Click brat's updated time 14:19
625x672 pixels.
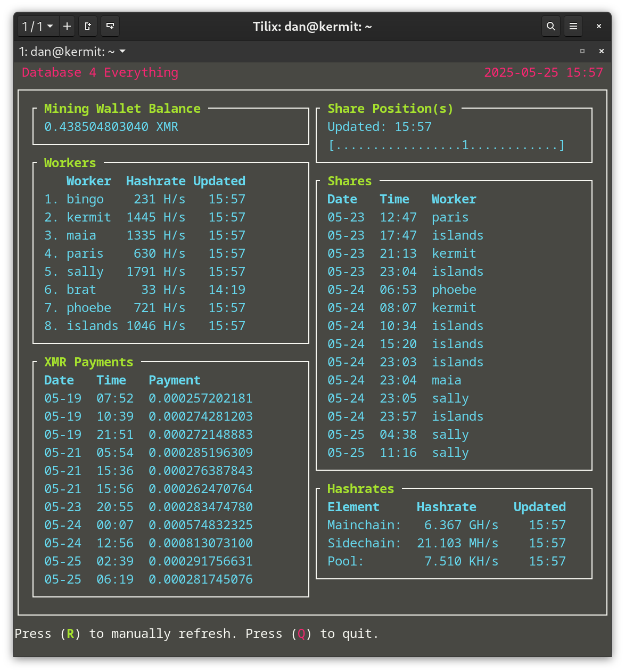point(227,290)
